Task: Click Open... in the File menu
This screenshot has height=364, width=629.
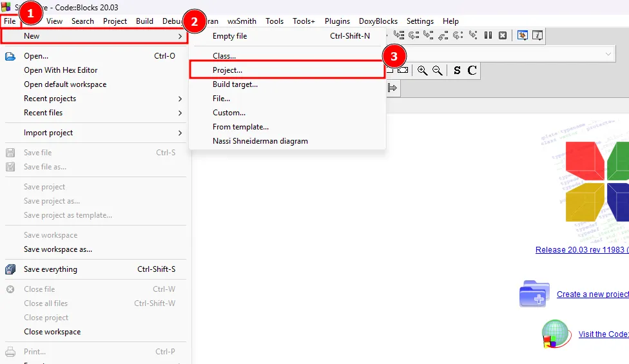Action: pyautogui.click(x=36, y=56)
